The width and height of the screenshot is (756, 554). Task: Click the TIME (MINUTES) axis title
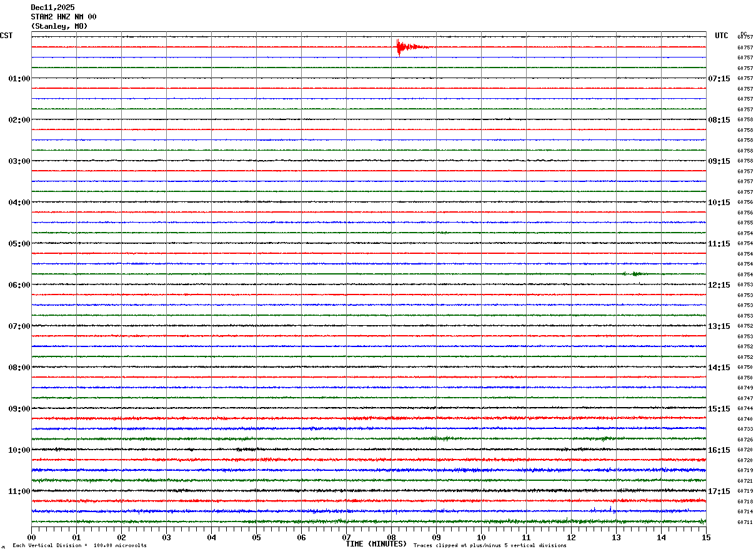[x=376, y=544]
